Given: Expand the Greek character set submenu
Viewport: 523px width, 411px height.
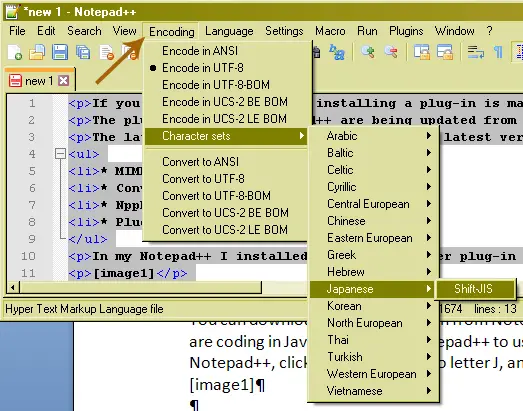Looking at the screenshot, I should pyautogui.click(x=373, y=255).
